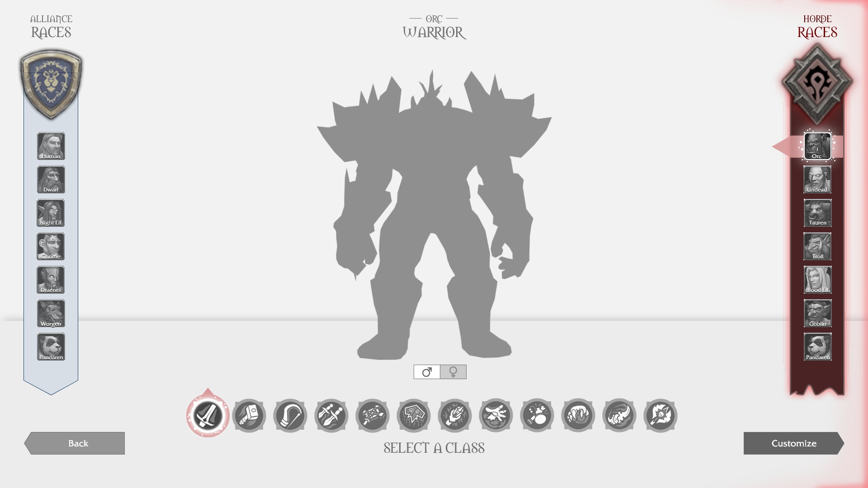Select the Death Knight class icon
The width and height of the screenshot is (868, 488).
tap(414, 415)
